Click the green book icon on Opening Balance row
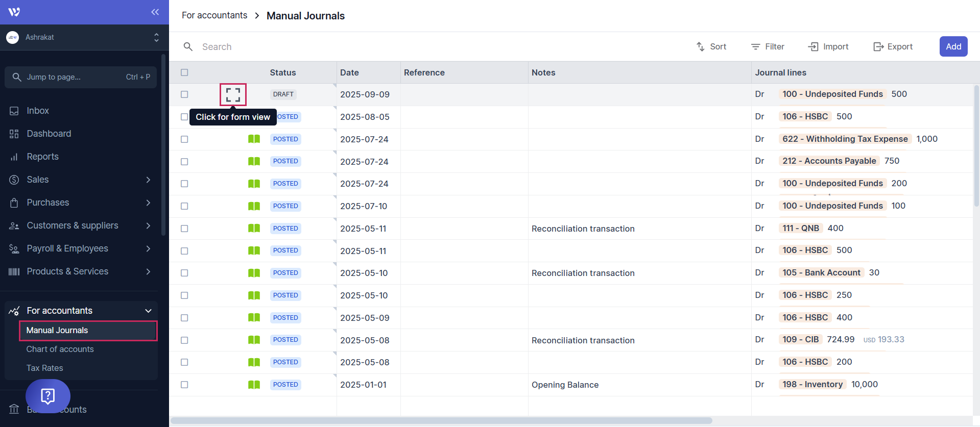Viewport: 980px width, 427px height. [254, 385]
